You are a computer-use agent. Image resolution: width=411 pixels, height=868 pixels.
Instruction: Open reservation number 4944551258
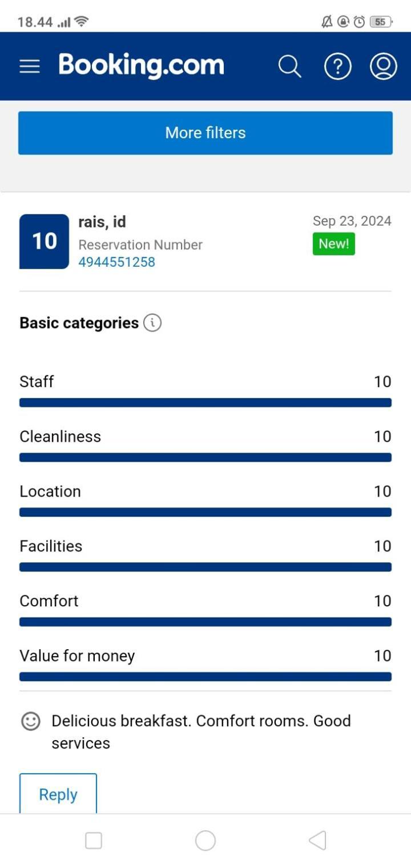click(116, 262)
